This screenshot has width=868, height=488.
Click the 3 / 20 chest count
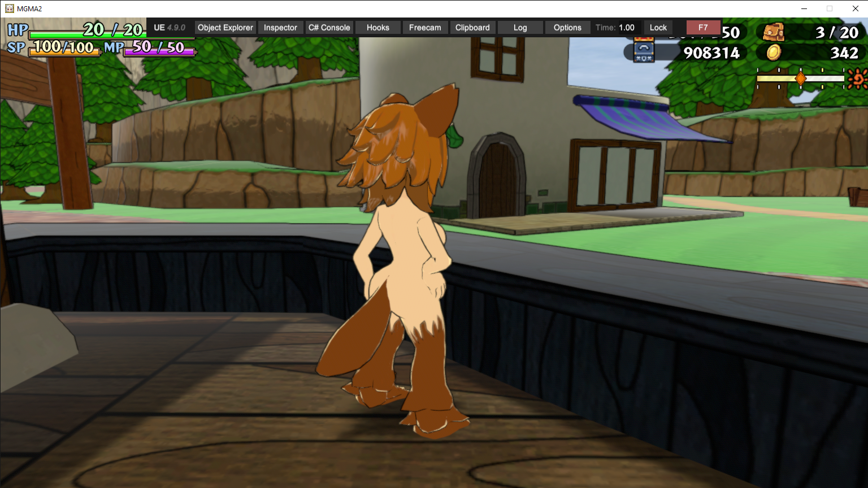837,33
